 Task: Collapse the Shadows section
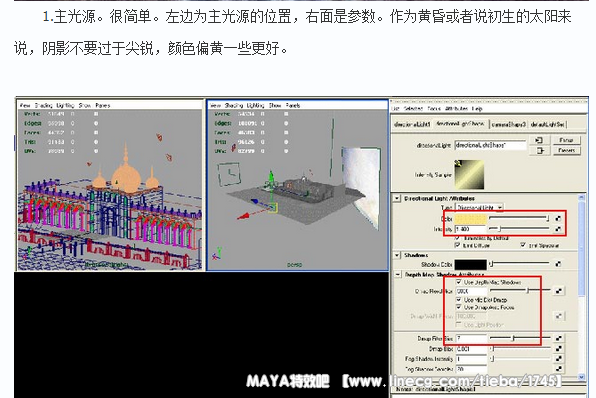397,255
